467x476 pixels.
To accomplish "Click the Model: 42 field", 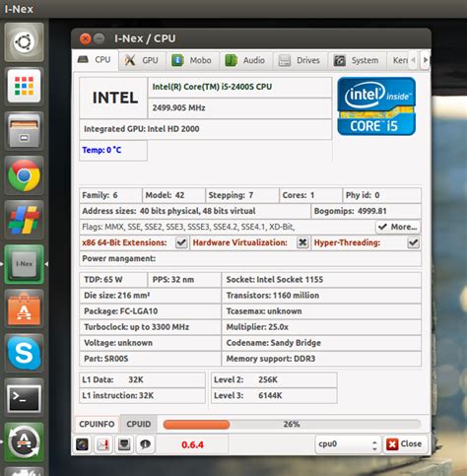I will tap(173, 195).
